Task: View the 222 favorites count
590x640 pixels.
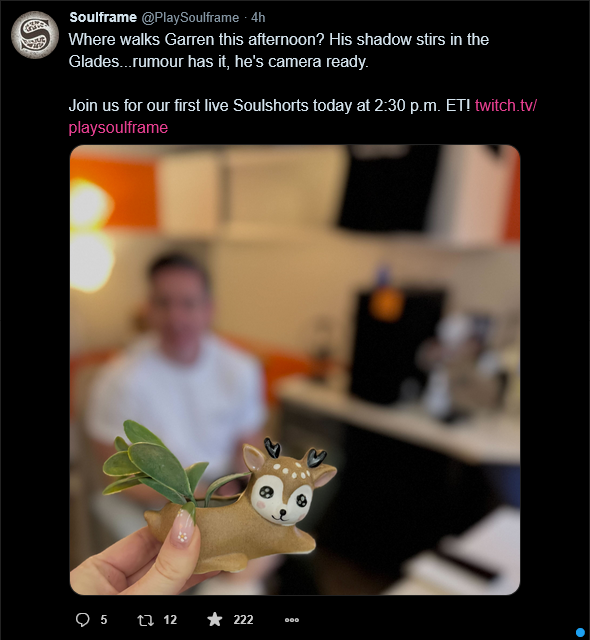Action: (243, 620)
